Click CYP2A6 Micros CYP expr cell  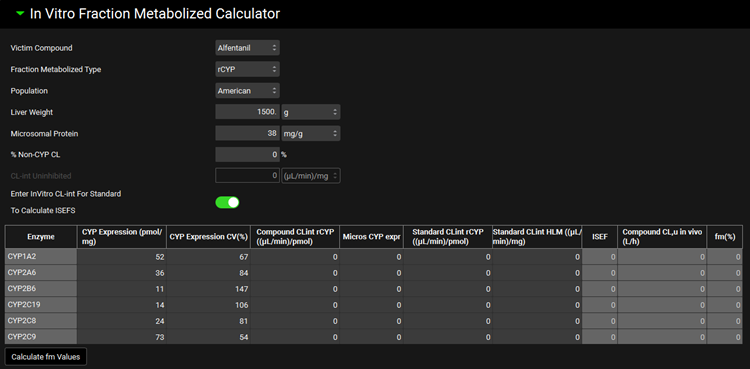click(371, 273)
